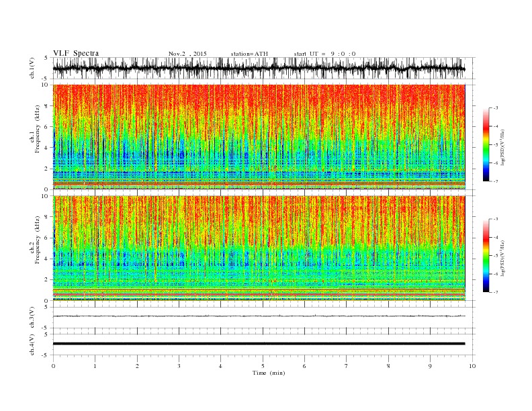Click the thin ch.3 voltage trace
The height and width of the screenshot is (411, 532).
(259, 316)
